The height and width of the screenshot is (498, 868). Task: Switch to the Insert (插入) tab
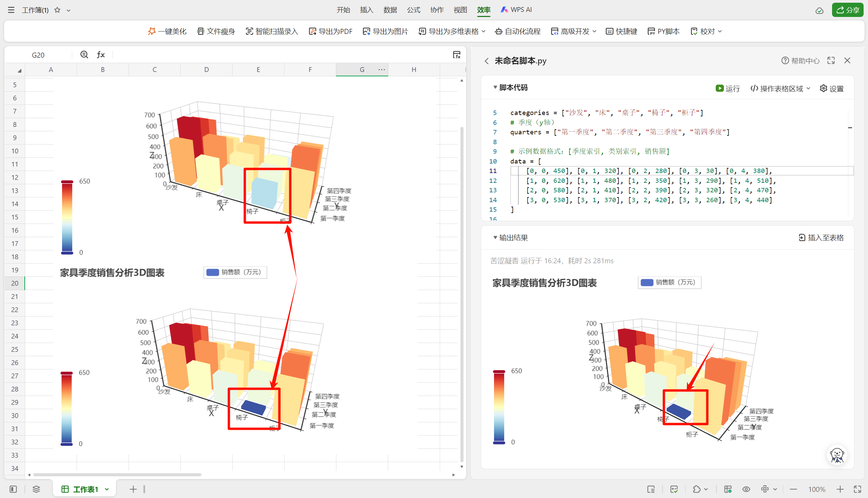(367, 10)
